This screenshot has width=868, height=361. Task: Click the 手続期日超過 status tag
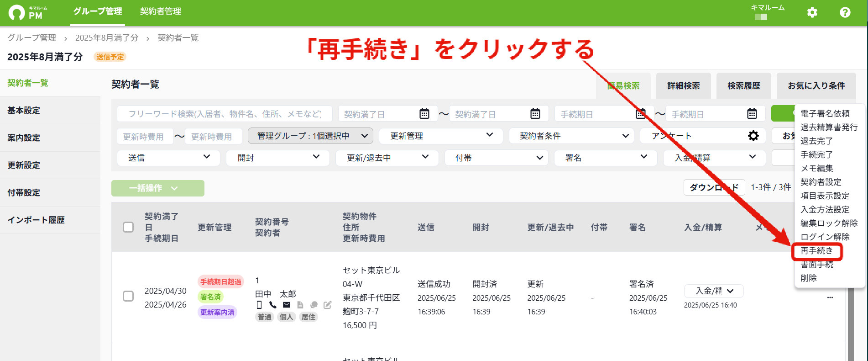tap(221, 281)
